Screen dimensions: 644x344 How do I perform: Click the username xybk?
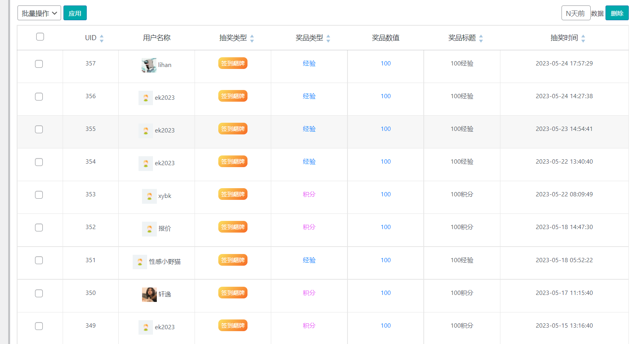[165, 196]
